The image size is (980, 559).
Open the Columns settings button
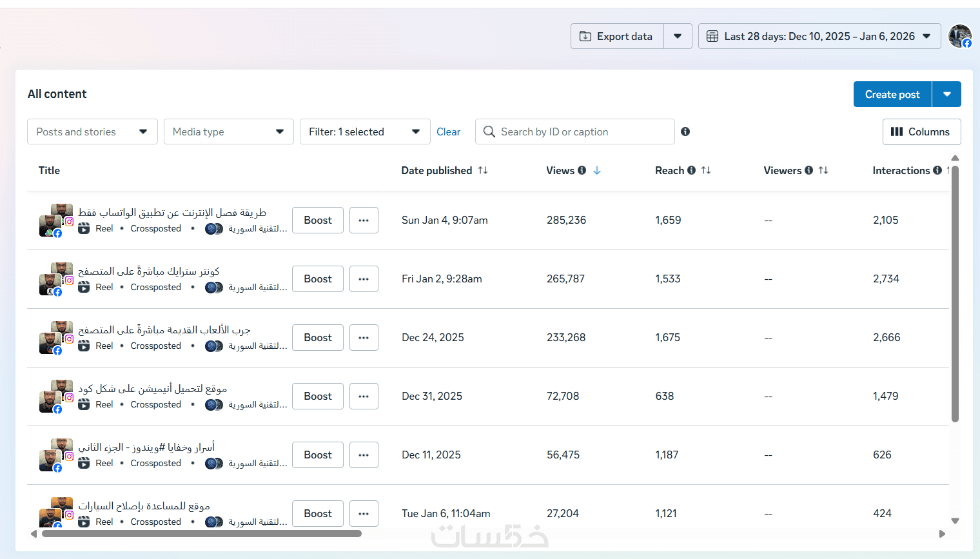(921, 132)
